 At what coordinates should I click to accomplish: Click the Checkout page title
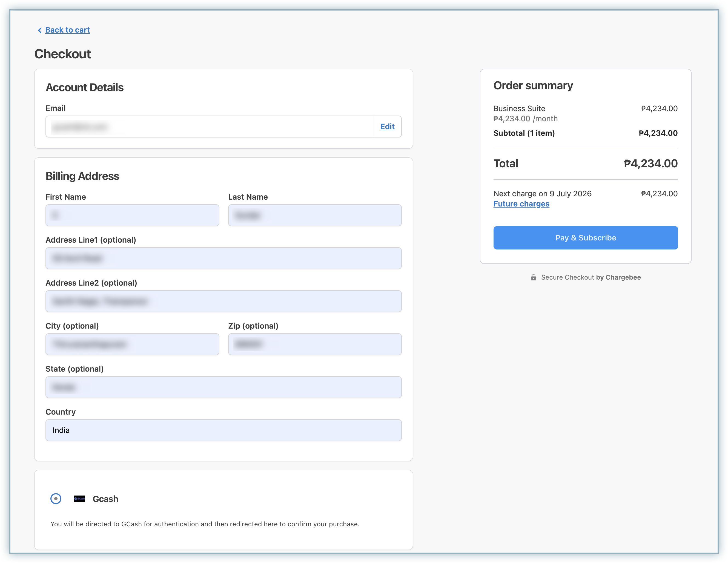pyautogui.click(x=63, y=54)
